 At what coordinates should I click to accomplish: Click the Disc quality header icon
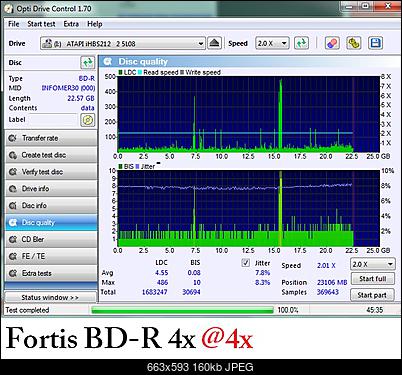pyautogui.click(x=108, y=62)
